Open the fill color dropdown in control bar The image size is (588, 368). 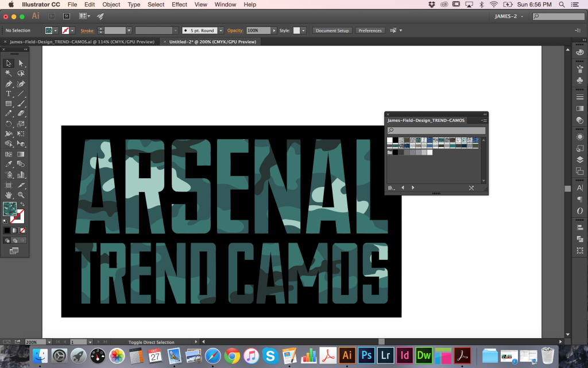pyautogui.click(x=56, y=30)
